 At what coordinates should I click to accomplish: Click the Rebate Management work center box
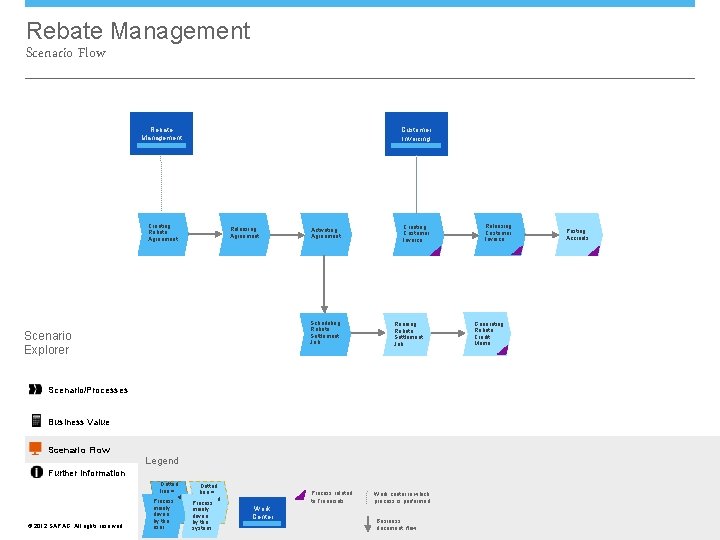point(161,134)
